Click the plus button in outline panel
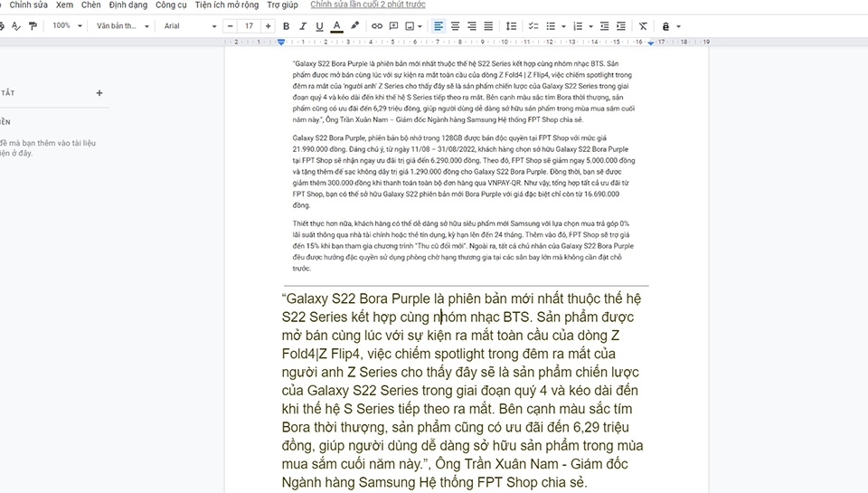This screenshot has height=493, width=868. click(99, 93)
